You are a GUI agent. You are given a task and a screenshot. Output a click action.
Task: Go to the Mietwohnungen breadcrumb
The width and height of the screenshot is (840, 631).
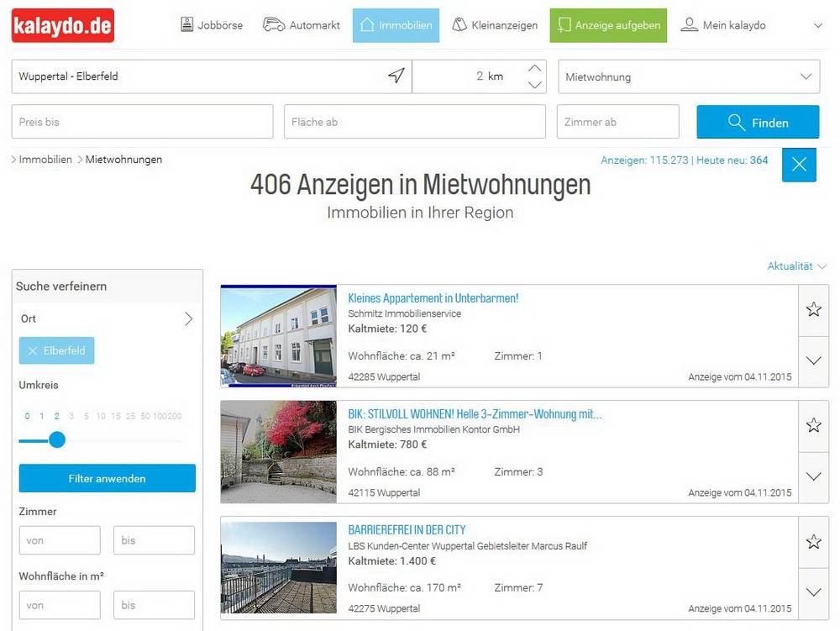point(123,159)
